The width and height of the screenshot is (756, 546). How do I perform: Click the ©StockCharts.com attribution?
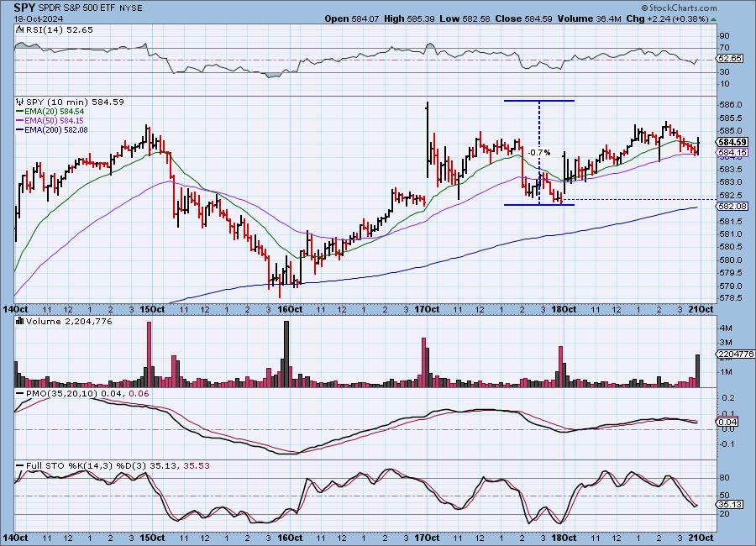coord(679,8)
